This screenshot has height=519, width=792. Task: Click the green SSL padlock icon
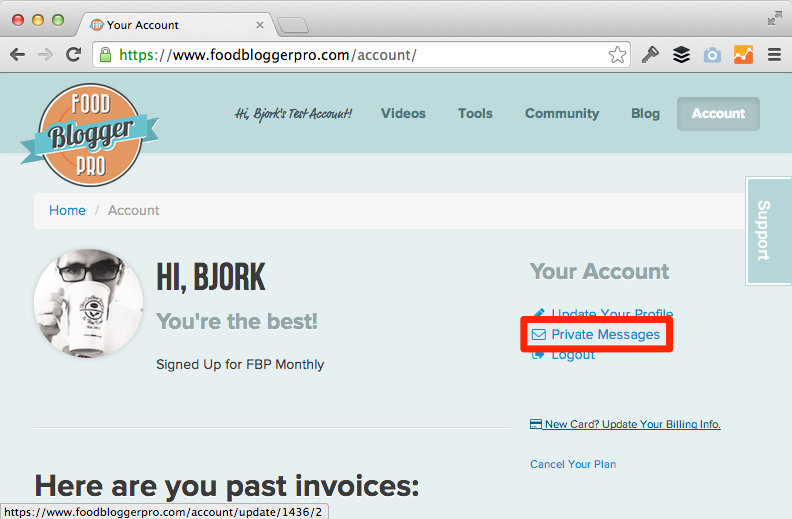[x=105, y=55]
